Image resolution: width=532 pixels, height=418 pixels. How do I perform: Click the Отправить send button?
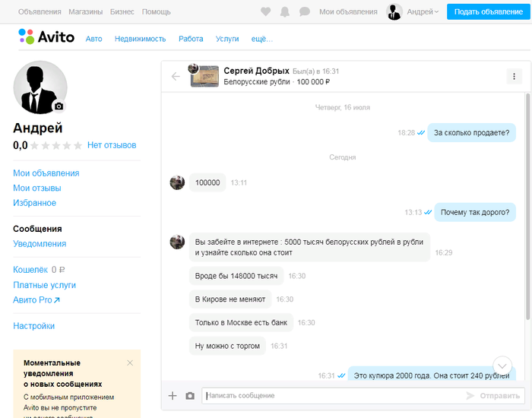[493, 396]
